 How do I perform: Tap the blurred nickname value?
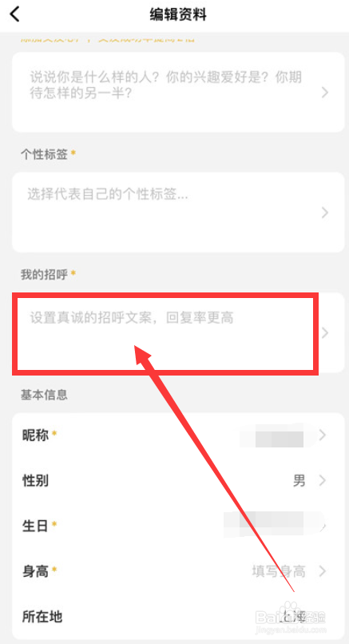coord(273,435)
